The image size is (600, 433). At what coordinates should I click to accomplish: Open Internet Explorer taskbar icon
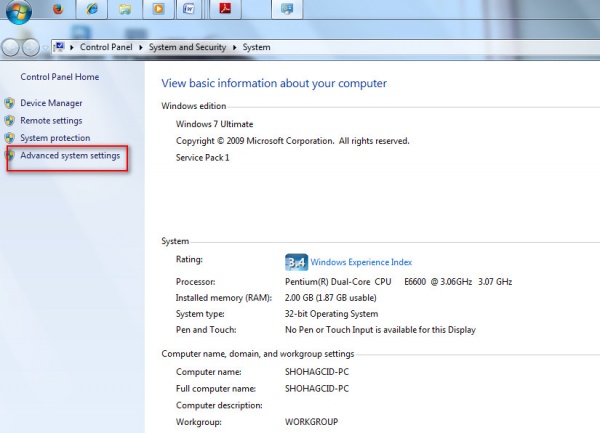tap(91, 9)
